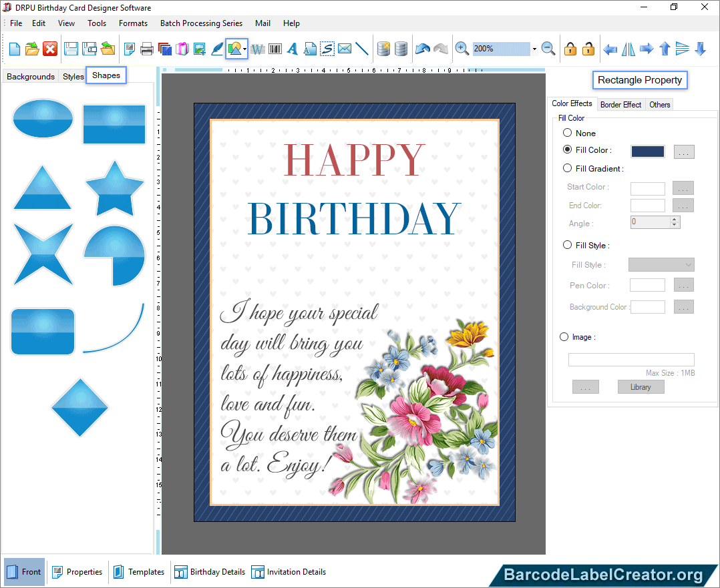Click the Front button in bottom bar

pos(24,572)
